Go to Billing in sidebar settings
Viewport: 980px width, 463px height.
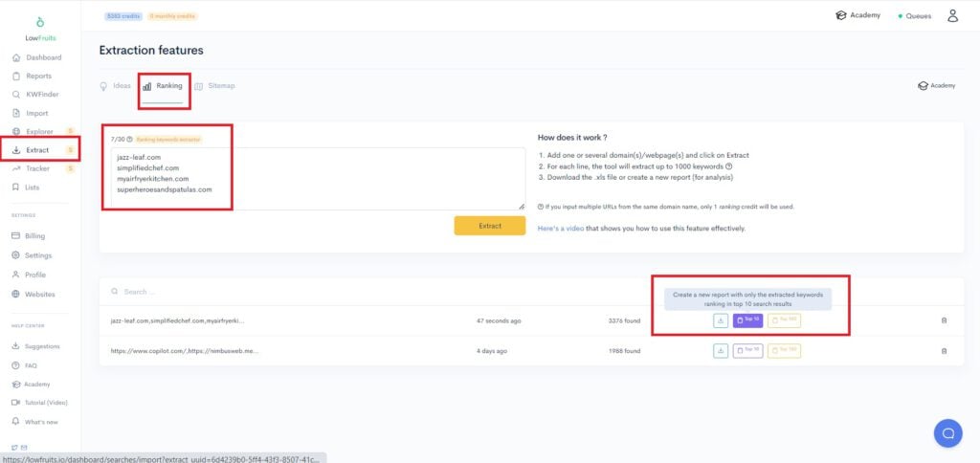pyautogui.click(x=34, y=235)
